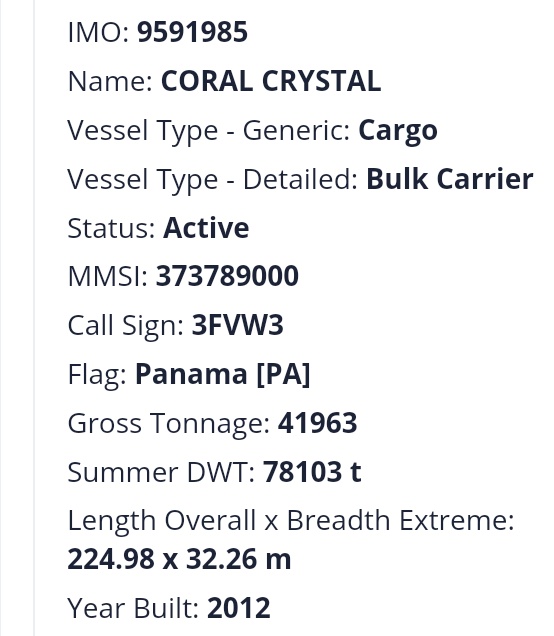This screenshot has width=554, height=636.
Task: Click the Summer DWT value 78103 t
Action: coord(312,472)
